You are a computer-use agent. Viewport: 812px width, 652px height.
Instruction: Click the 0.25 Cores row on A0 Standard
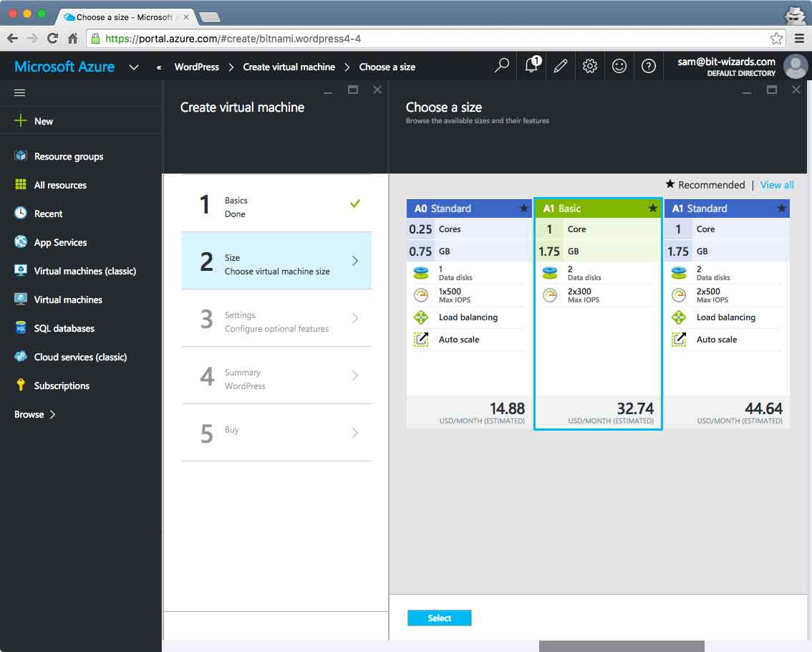(x=469, y=229)
